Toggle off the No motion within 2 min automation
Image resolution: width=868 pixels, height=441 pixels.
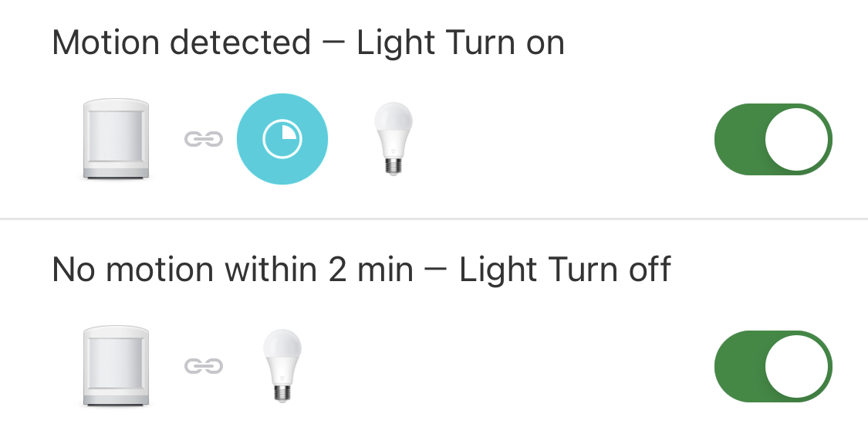point(773,367)
